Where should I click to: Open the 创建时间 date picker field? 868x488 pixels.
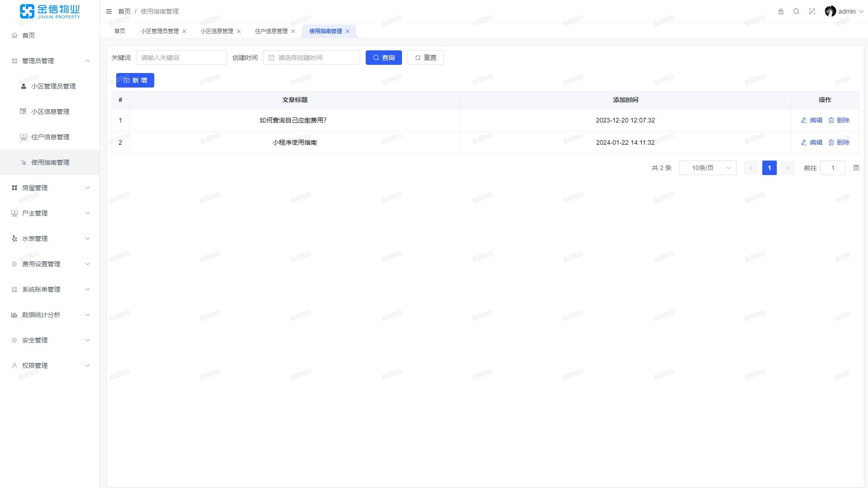pos(312,58)
